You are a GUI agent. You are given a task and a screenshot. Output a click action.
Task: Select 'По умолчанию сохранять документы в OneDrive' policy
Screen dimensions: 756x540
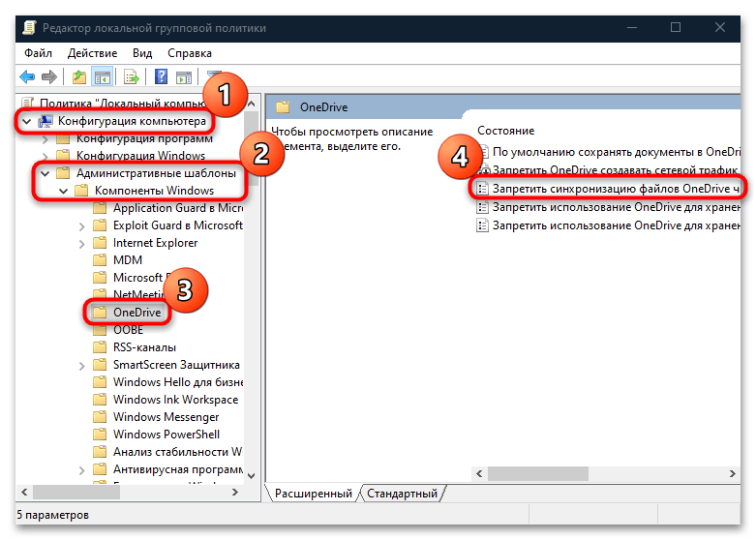tap(617, 152)
